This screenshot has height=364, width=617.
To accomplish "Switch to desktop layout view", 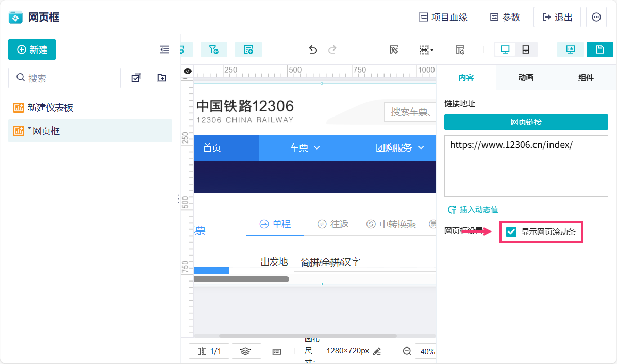I will (x=505, y=49).
